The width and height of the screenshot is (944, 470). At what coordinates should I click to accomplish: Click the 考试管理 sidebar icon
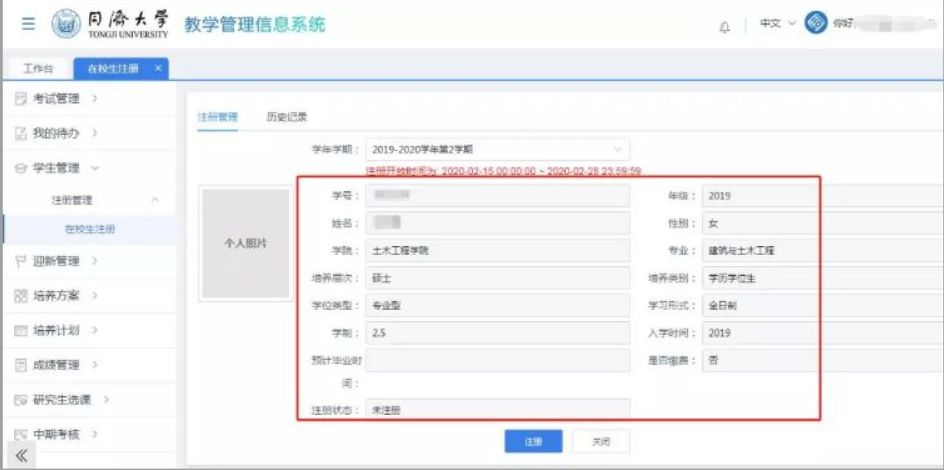pyautogui.click(x=21, y=99)
